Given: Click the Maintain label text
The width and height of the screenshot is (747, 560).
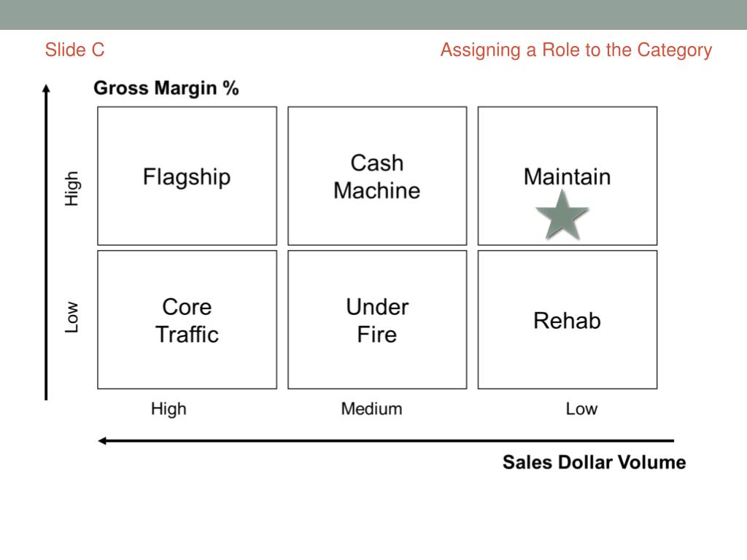Looking at the screenshot, I should (x=567, y=176).
